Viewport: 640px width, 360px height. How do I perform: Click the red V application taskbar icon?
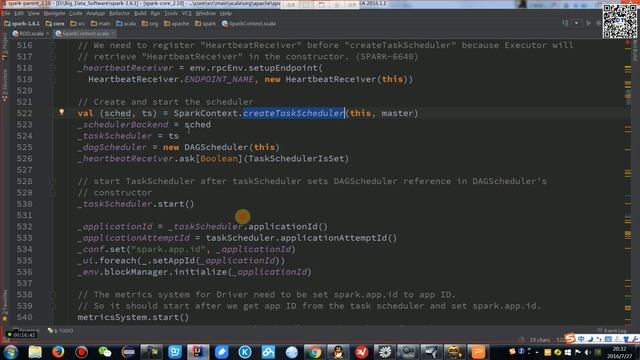[361, 352]
